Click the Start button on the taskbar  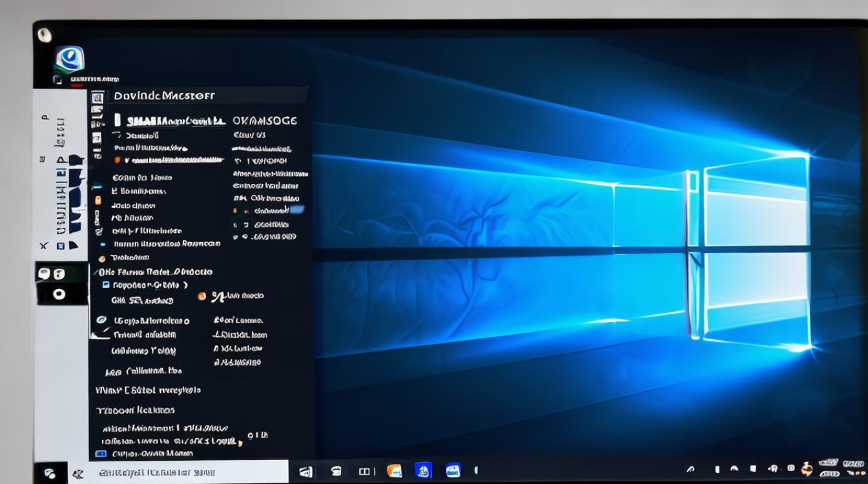[50, 473]
